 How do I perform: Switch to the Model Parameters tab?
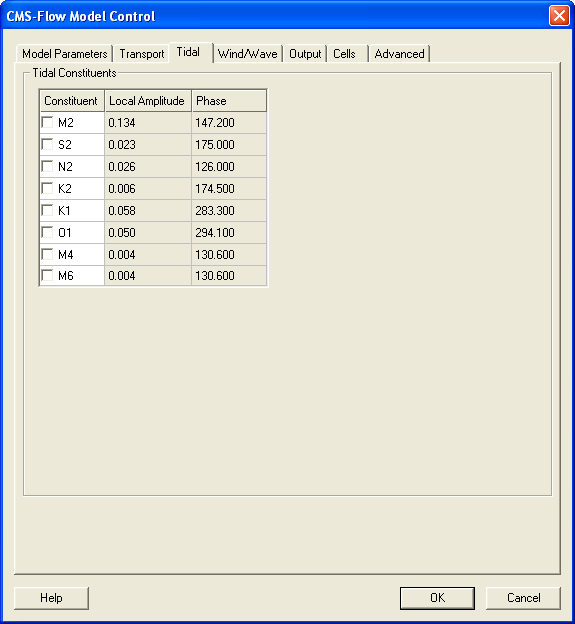click(x=64, y=54)
